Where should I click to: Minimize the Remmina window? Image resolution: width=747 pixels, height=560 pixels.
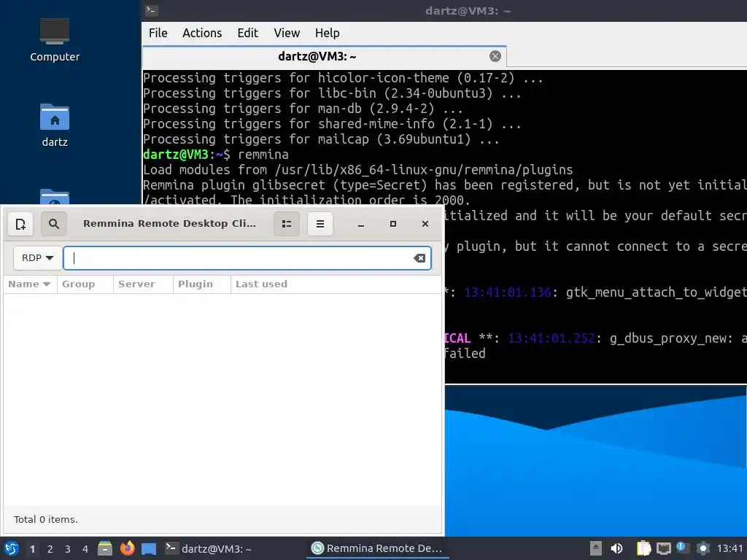click(x=361, y=224)
